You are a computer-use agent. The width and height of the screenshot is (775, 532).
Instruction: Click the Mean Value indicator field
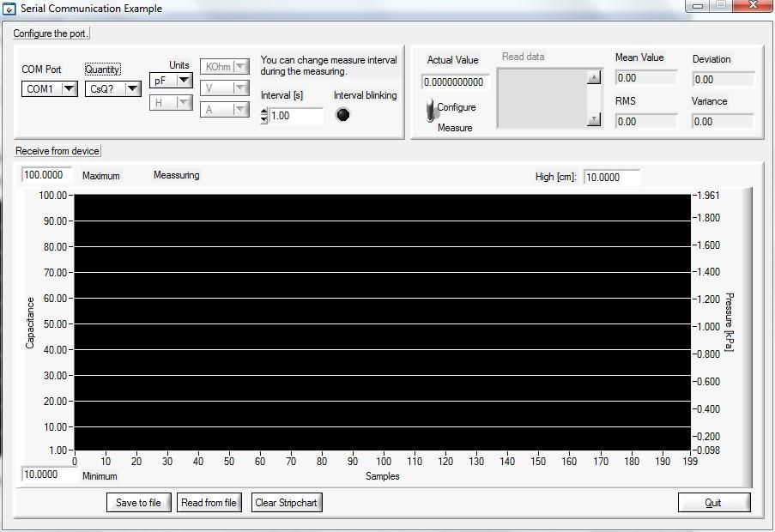[x=646, y=78]
